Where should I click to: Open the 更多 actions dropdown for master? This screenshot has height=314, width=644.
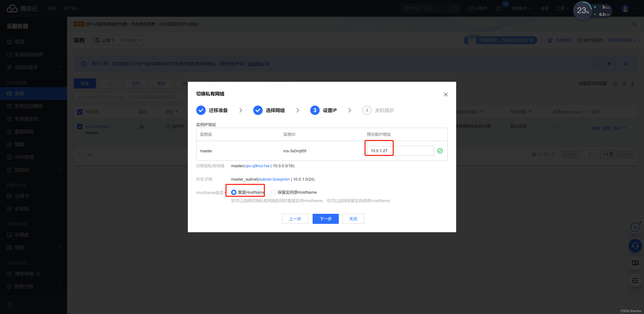tap(619, 128)
